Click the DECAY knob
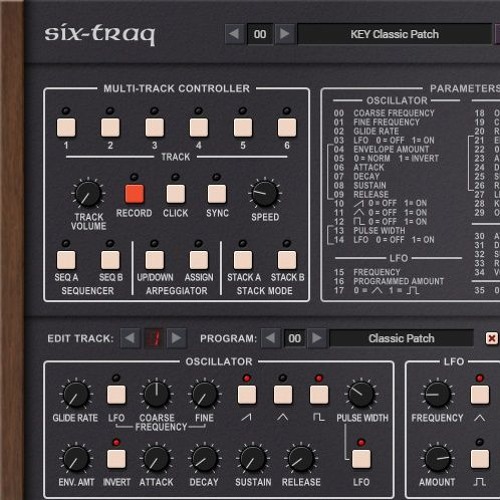The width and height of the screenshot is (500, 500). coord(204,459)
